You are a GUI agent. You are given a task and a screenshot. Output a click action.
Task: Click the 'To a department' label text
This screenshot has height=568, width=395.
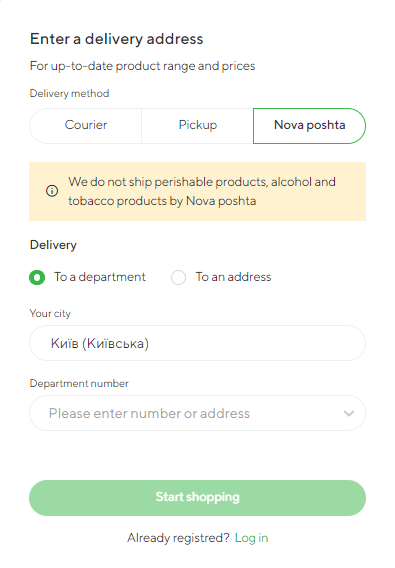click(x=100, y=277)
